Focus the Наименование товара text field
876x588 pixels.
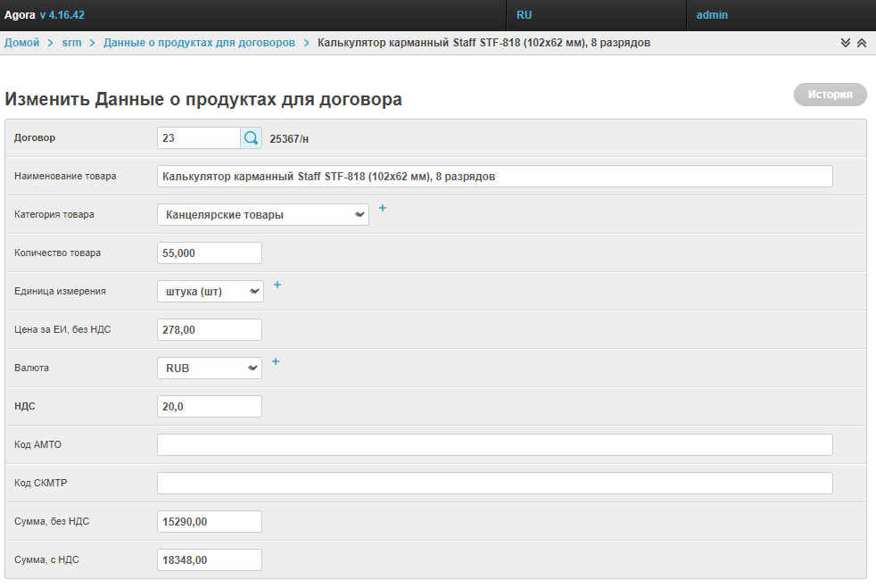tap(494, 177)
